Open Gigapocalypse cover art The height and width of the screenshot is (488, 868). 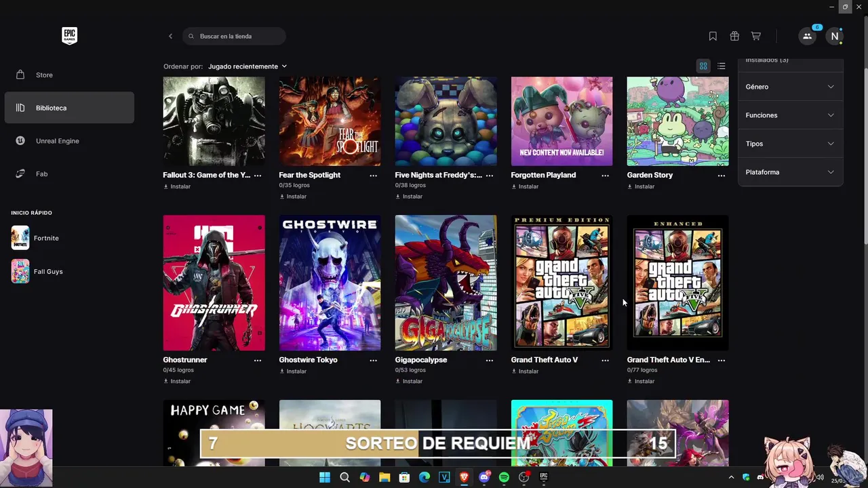[446, 283]
